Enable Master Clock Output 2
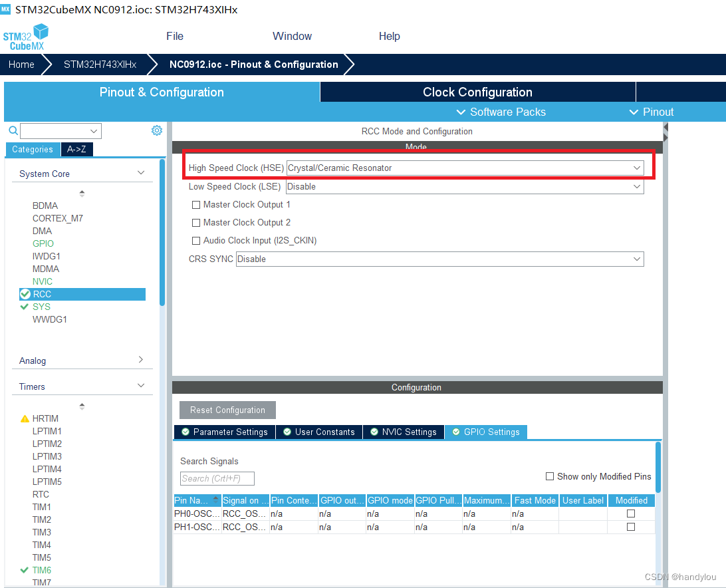 click(196, 223)
